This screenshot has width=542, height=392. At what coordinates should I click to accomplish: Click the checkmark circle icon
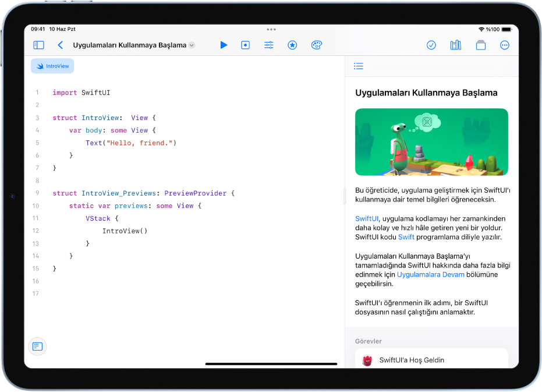click(431, 45)
